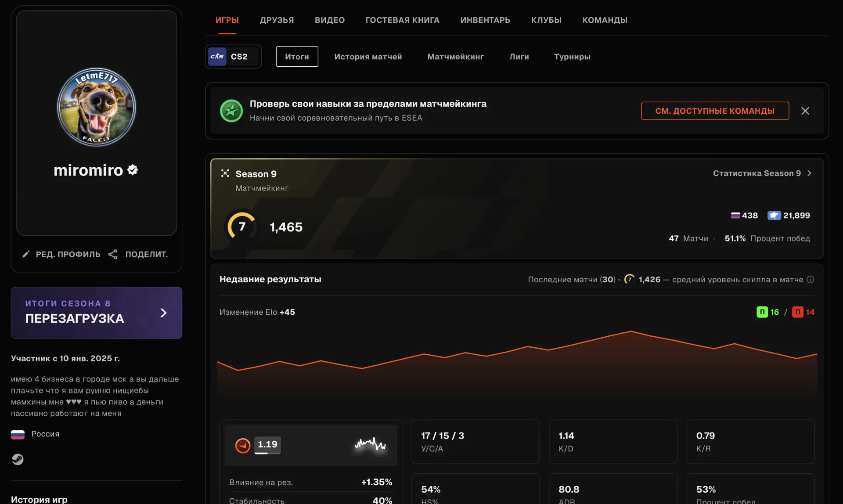This screenshot has width=843, height=504.
Task: Expand the Итоги сезона 8 Перезагрузка banner
Action: click(x=97, y=313)
